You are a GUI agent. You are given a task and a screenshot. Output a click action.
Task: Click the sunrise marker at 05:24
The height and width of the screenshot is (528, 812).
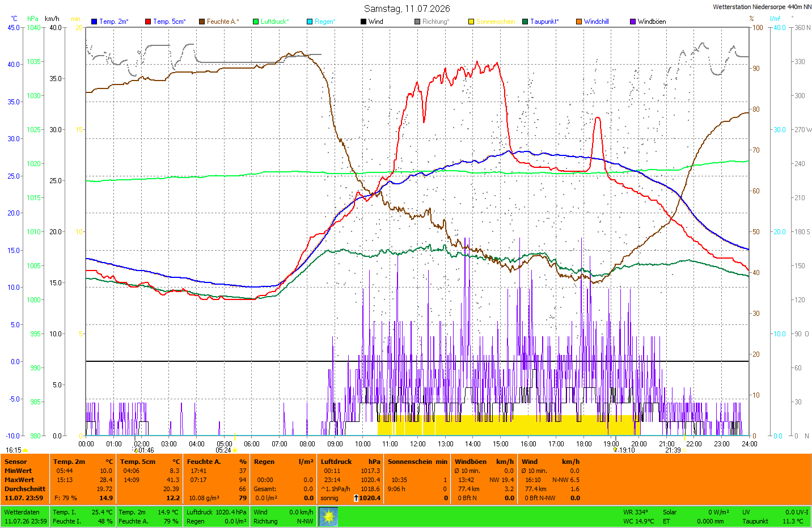coord(235,450)
